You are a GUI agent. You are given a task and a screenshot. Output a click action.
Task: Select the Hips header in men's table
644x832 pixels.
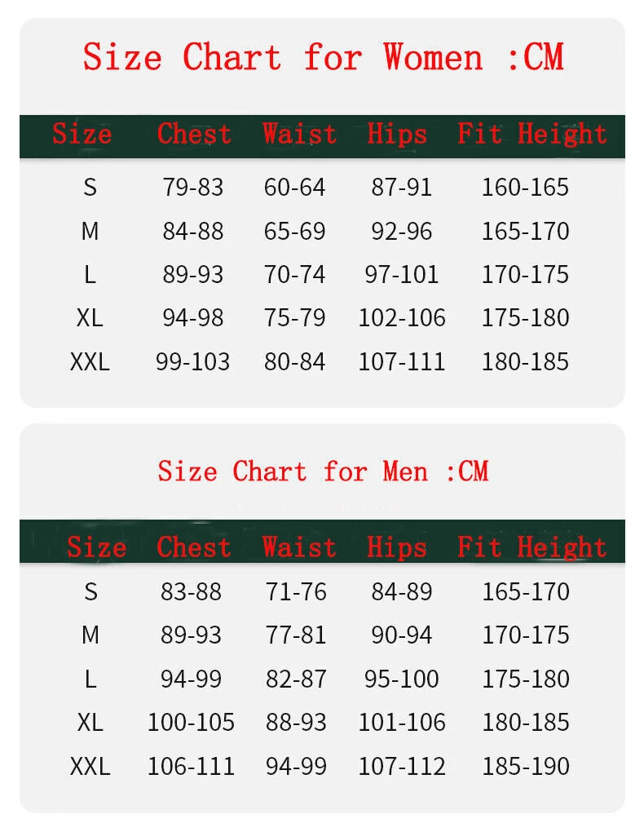click(x=397, y=547)
